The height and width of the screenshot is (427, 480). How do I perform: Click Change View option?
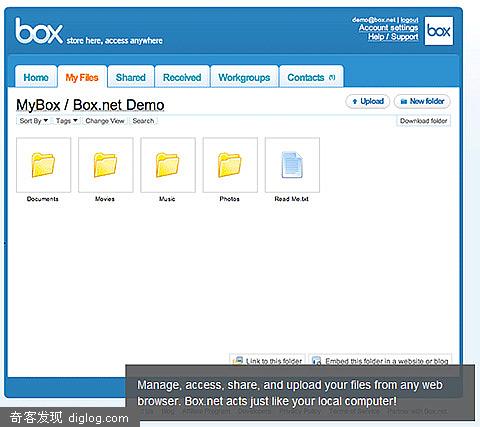click(105, 121)
